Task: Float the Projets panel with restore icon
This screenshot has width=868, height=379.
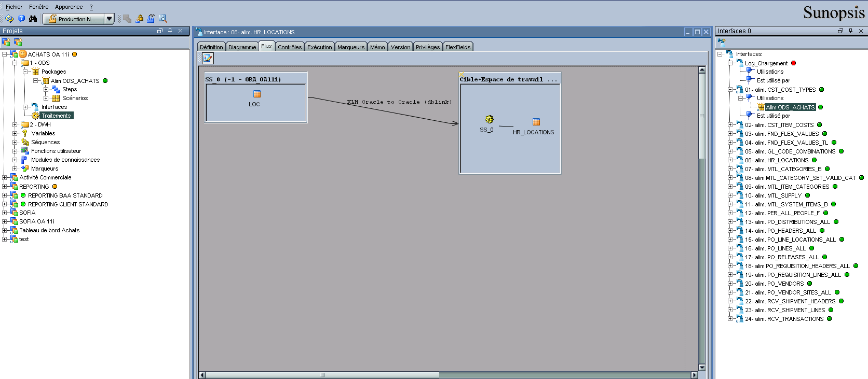Action: (160, 31)
